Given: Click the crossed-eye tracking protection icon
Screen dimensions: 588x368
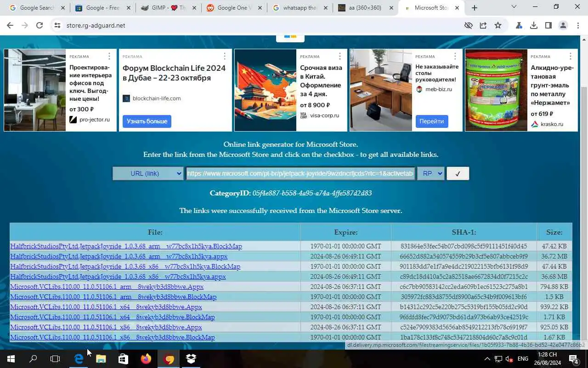Looking at the screenshot, I should (469, 26).
